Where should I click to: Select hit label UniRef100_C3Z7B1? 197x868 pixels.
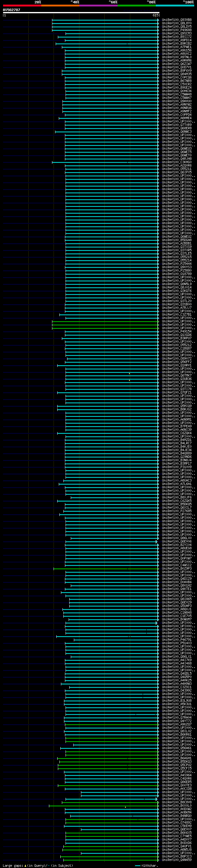click(x=177, y=314)
